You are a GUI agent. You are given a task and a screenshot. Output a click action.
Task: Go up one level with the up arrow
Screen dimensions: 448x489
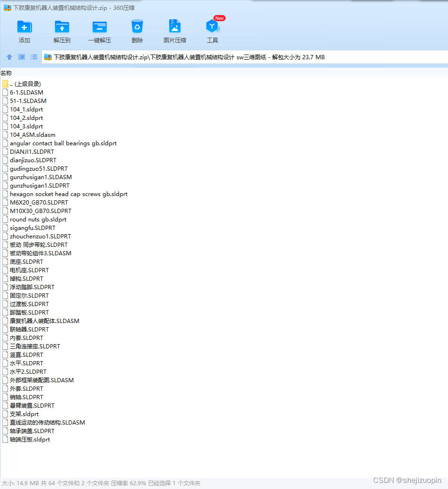9,57
